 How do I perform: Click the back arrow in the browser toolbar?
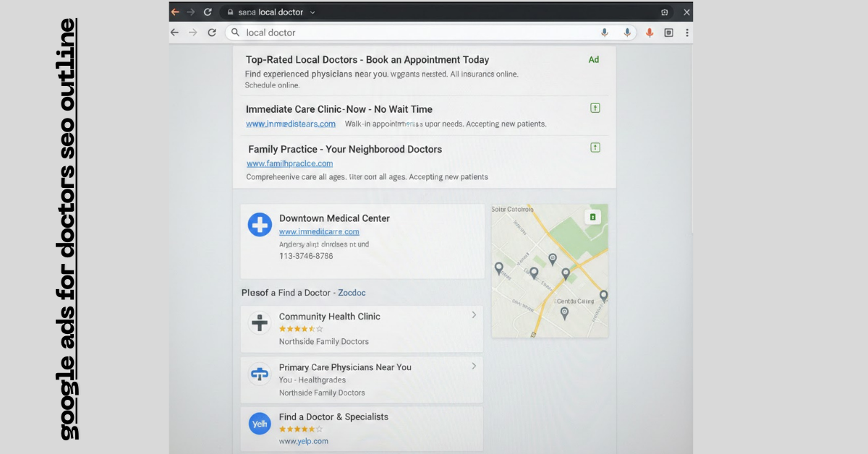(x=174, y=33)
